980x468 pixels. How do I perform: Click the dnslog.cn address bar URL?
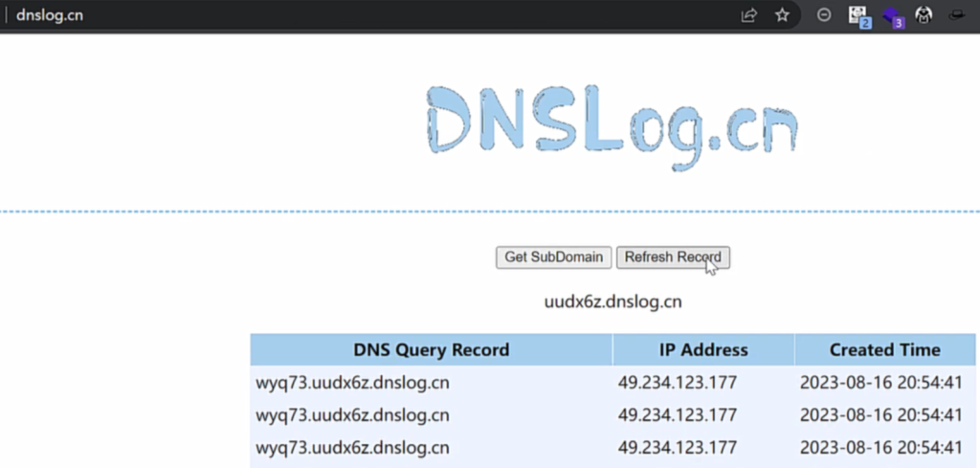pyautogui.click(x=50, y=15)
